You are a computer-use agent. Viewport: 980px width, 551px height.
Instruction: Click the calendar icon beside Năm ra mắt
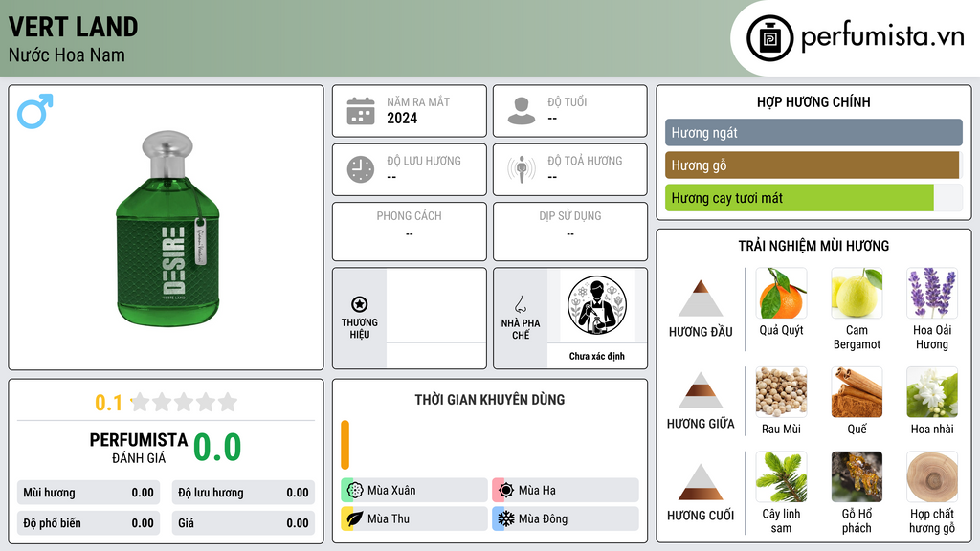[361, 111]
